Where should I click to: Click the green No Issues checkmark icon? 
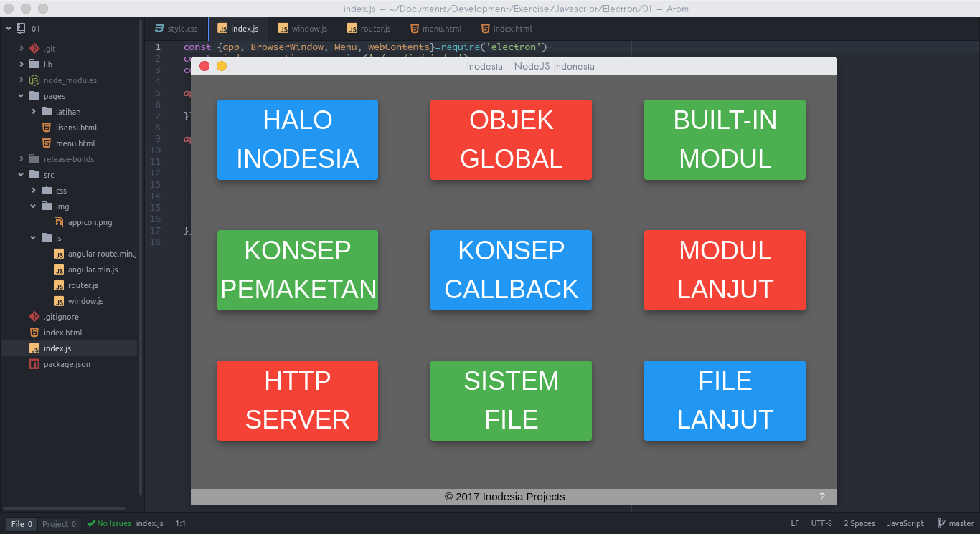[91, 523]
